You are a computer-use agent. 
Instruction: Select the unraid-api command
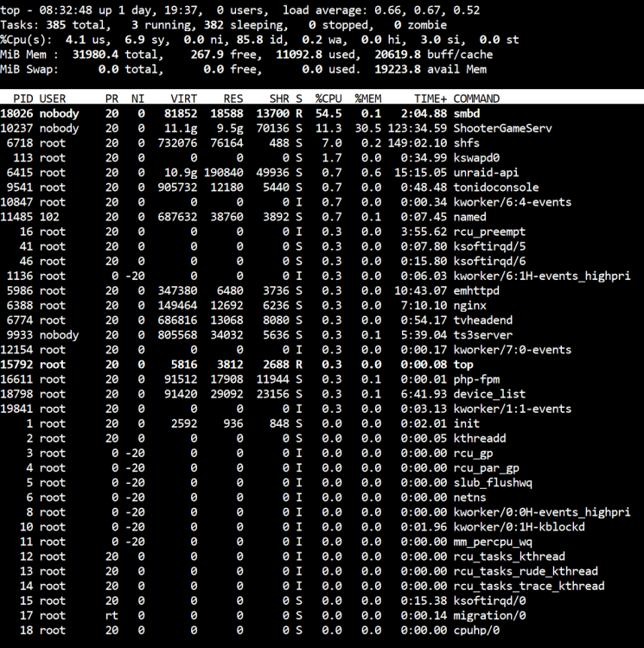486,173
